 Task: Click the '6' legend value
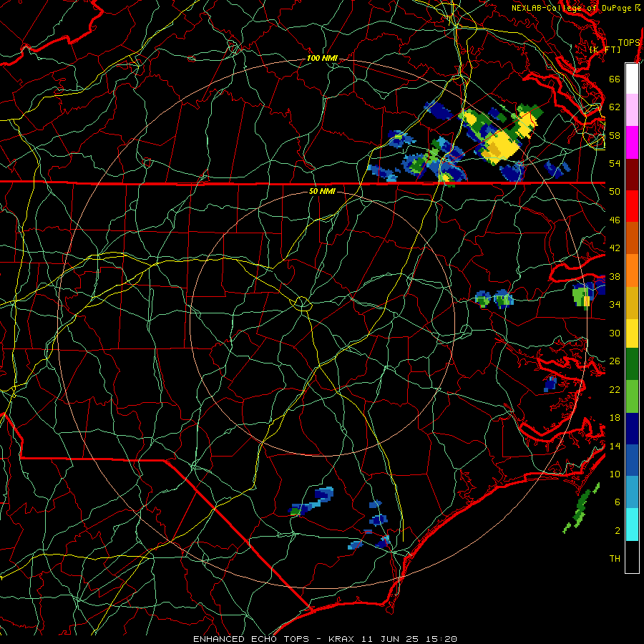click(x=618, y=502)
